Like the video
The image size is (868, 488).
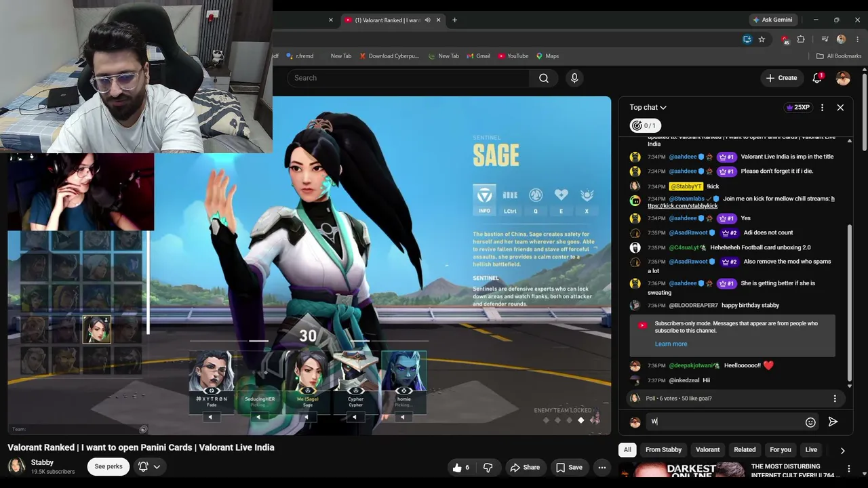pyautogui.click(x=461, y=467)
